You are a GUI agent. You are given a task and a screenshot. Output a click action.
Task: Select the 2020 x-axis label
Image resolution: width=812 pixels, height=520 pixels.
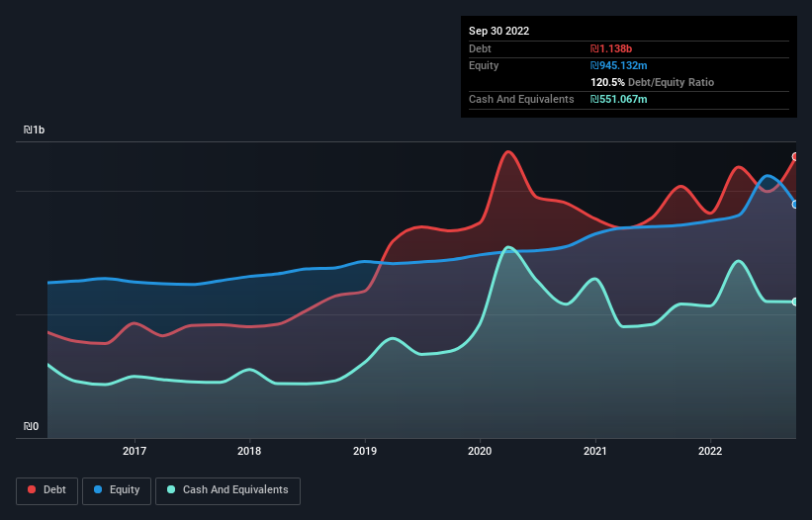coord(480,451)
